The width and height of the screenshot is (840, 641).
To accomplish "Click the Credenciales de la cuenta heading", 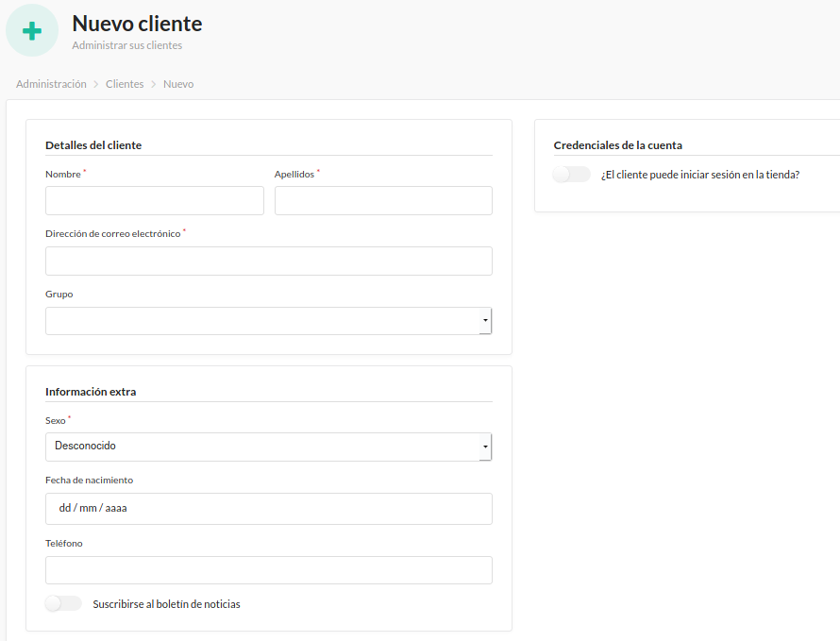I will 617,145.
